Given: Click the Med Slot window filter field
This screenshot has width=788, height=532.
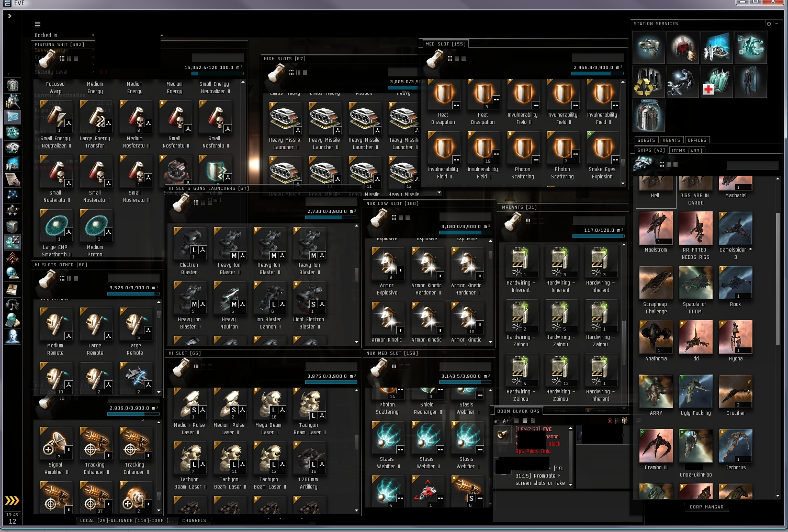Looking at the screenshot, I should tap(597, 58).
